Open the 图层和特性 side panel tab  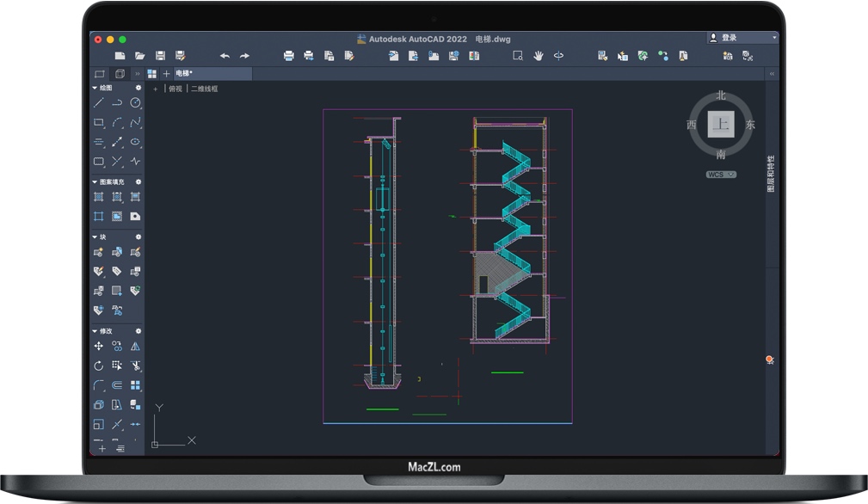click(771, 174)
